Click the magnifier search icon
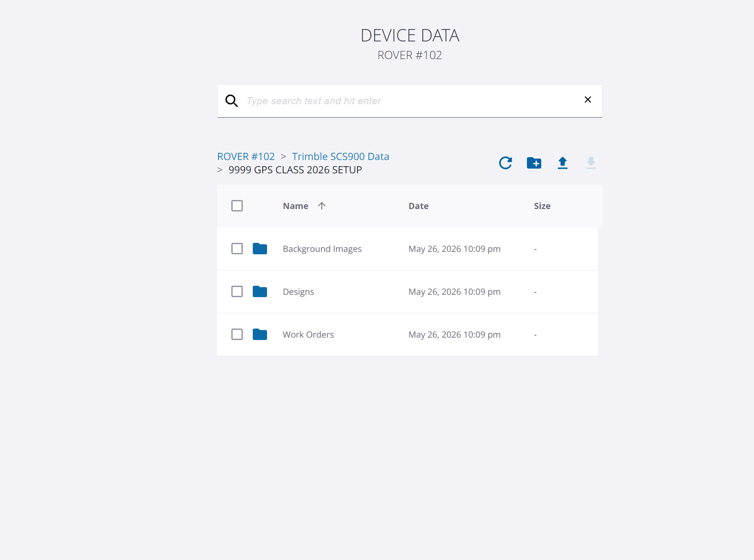 232,101
